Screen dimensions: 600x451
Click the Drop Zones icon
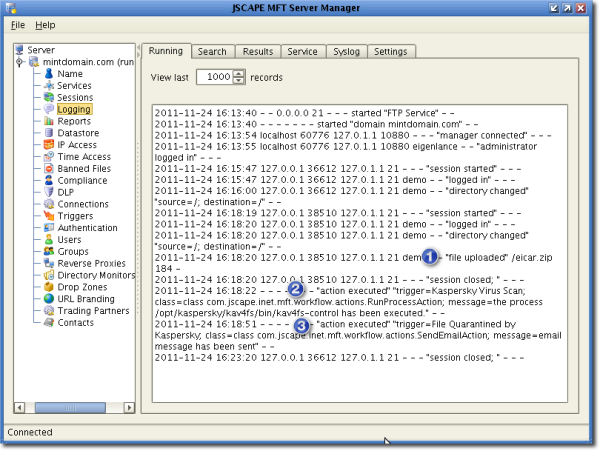(x=49, y=287)
